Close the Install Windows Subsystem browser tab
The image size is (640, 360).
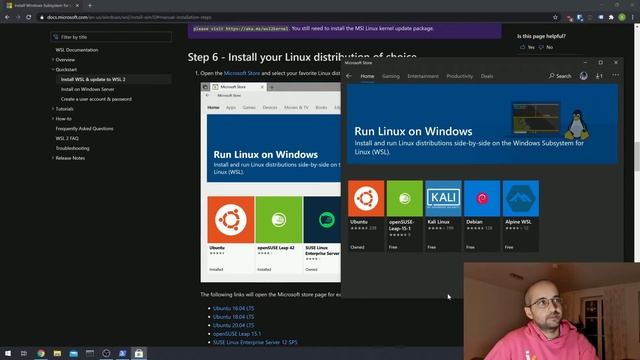click(77, 6)
